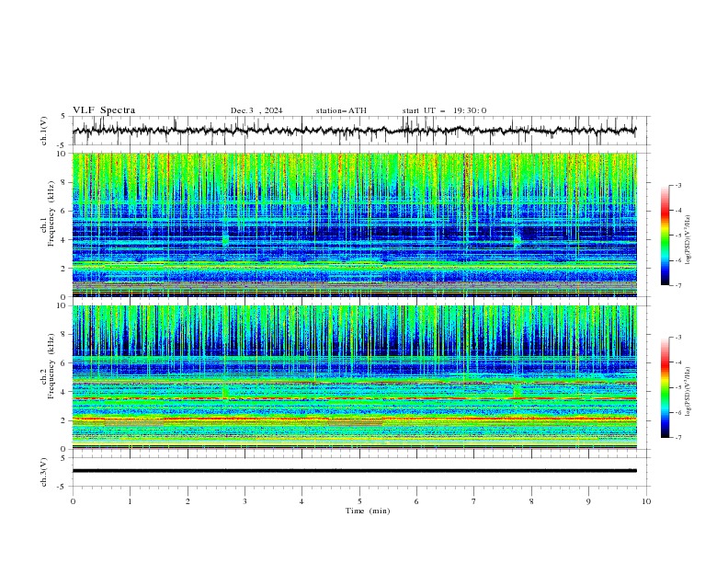Click the "-3" tick on ch.1 color bar
The height and width of the screenshot is (563, 728).
[x=677, y=185]
